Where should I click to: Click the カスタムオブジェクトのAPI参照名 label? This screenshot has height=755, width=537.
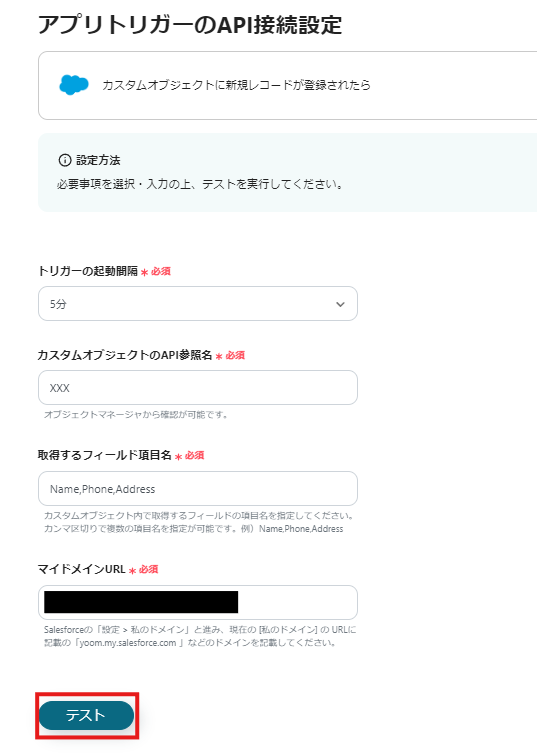125,355
